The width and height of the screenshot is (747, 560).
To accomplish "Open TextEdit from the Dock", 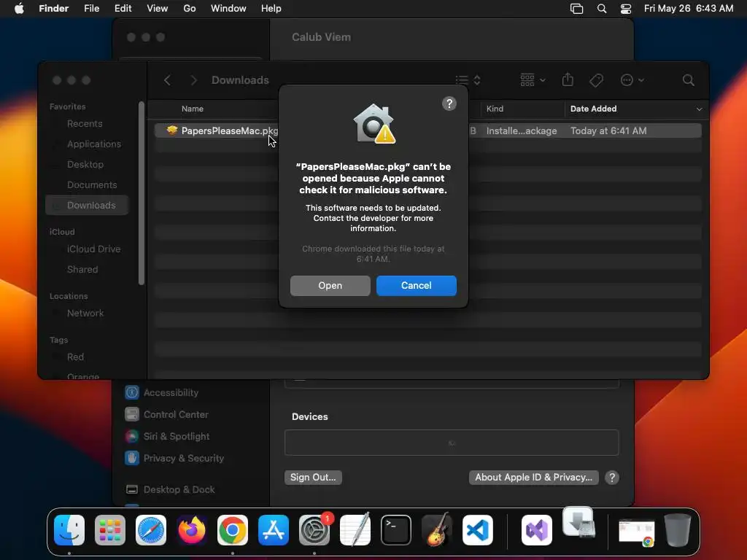I will point(355,529).
